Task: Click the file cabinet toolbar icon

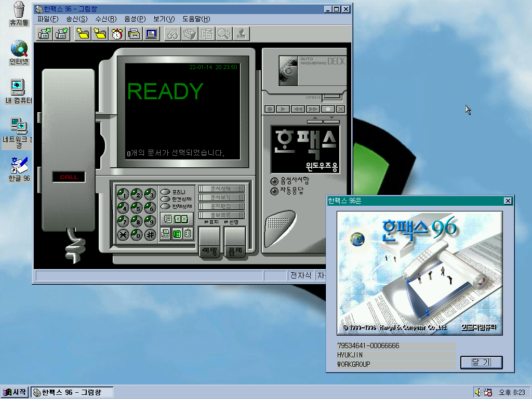Action: [135, 34]
